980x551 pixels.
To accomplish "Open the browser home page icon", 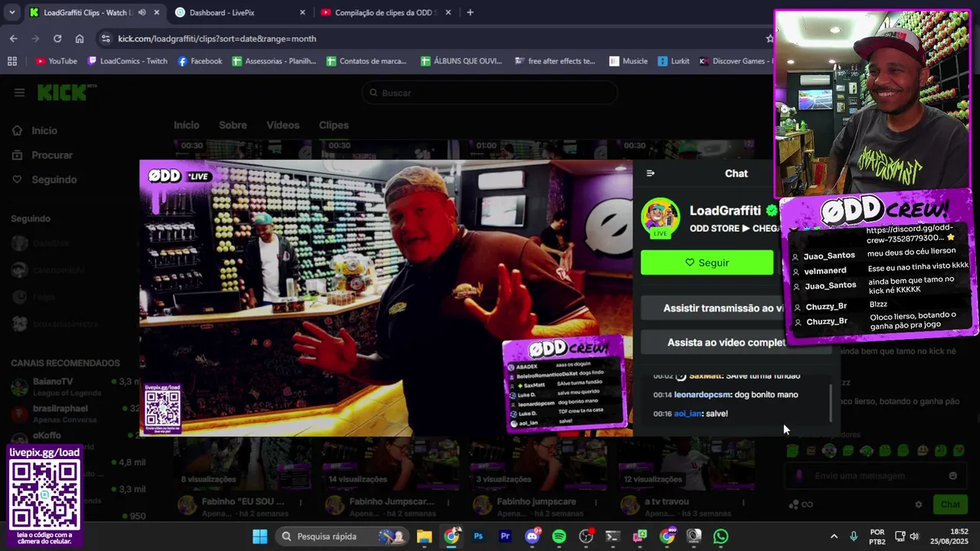I will (80, 38).
